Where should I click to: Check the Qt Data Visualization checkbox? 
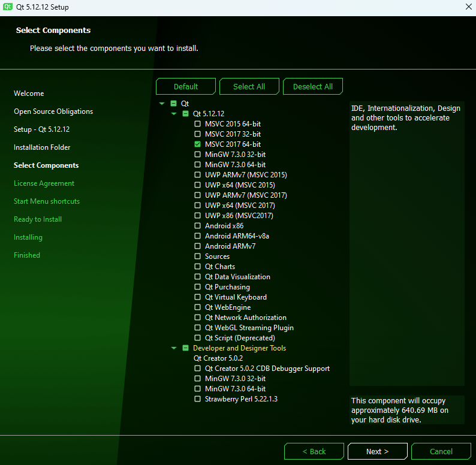point(197,277)
